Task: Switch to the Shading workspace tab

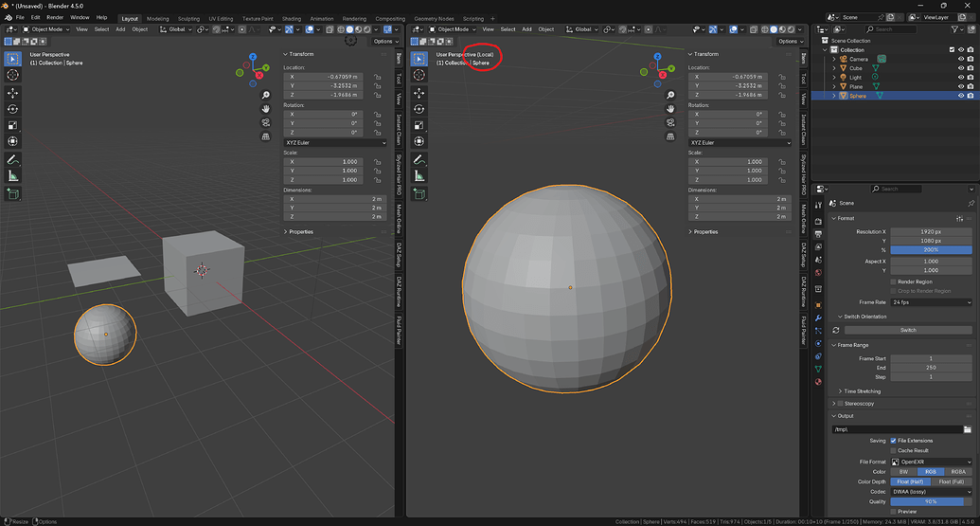Action: [292, 19]
